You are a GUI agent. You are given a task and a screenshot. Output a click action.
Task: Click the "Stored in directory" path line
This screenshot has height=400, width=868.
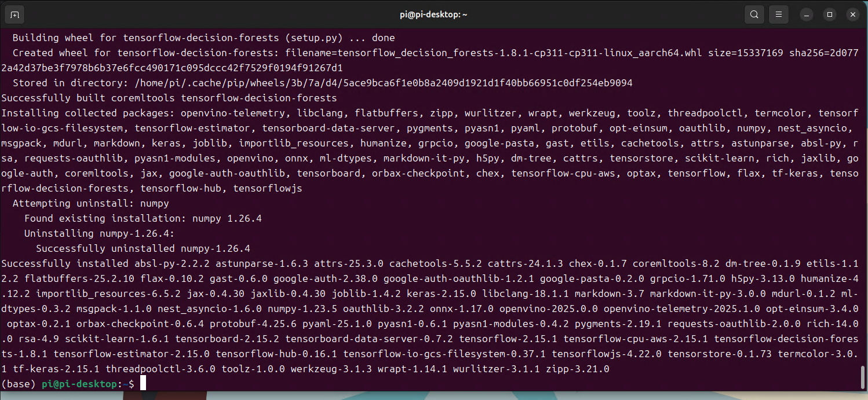pos(323,83)
